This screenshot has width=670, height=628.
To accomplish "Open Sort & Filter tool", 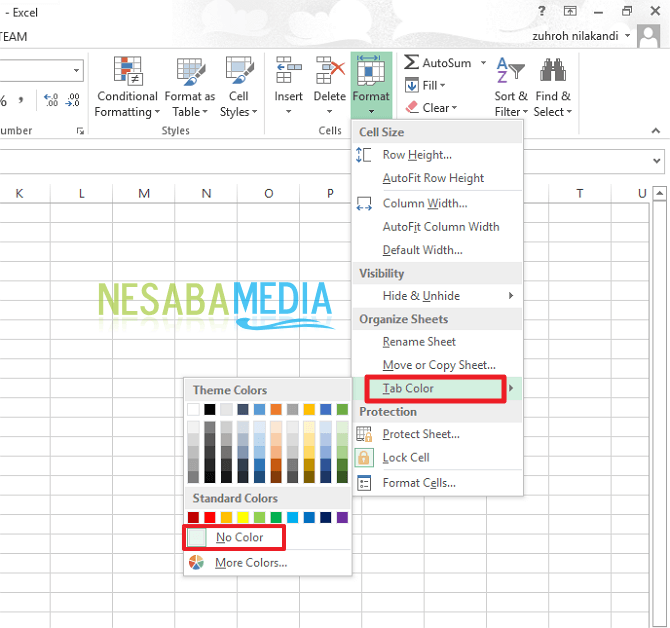I will tap(511, 87).
